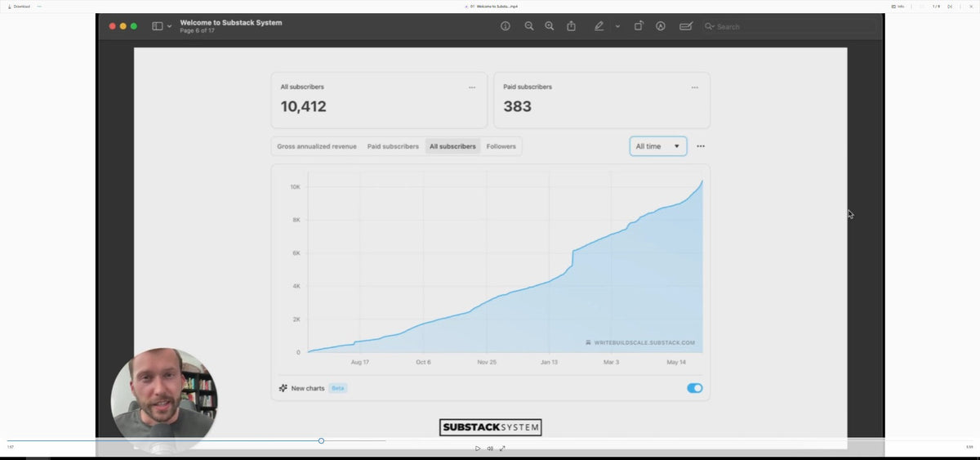Select the All subscribers chart tab
This screenshot has height=460, width=980.
(x=452, y=146)
